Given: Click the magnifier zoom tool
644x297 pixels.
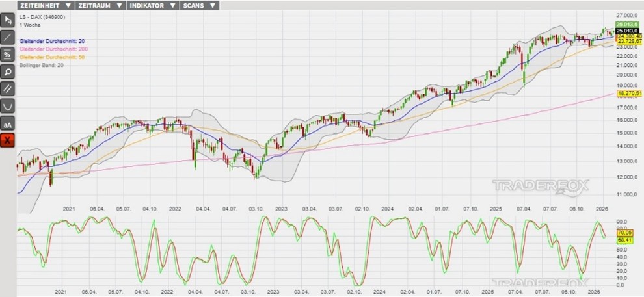Looking at the screenshot, I should pos(8,71).
